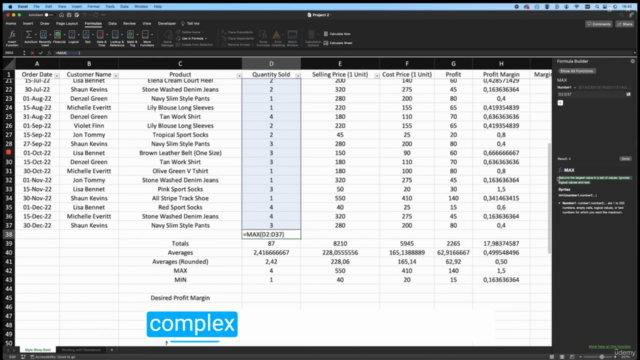Screen dimensions: 640x360
Task: Open the Lookup & Reference functions icon
Action: 116,35
